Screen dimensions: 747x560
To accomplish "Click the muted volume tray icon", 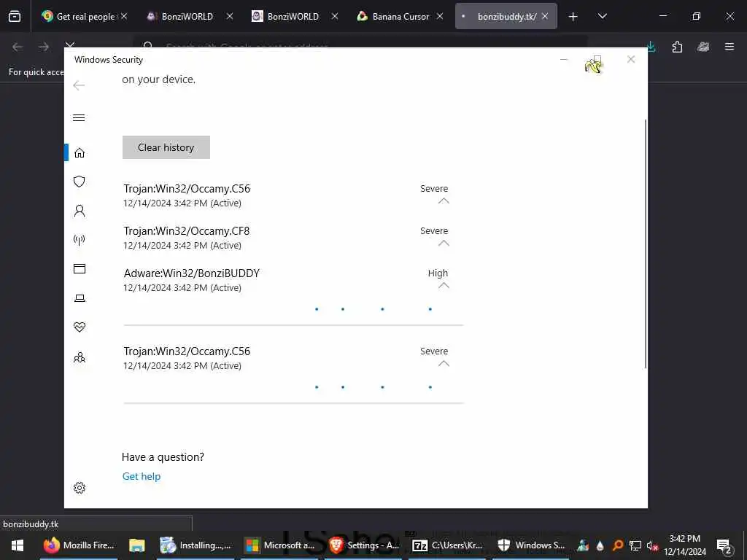I will [x=652, y=545].
